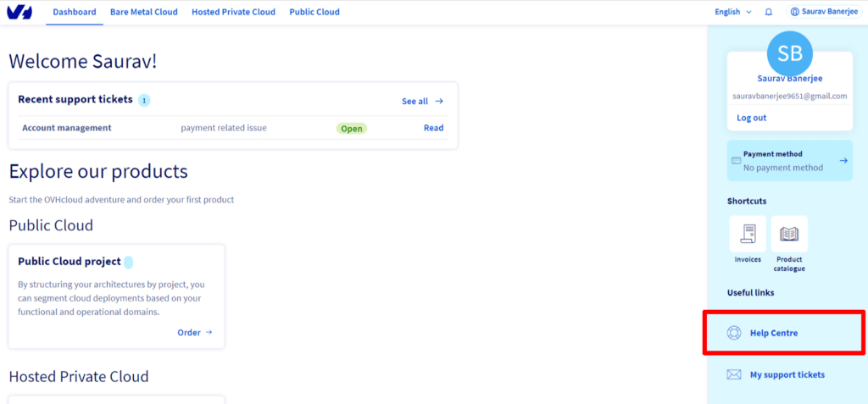
Task: Click See all support tickets
Action: click(x=422, y=102)
